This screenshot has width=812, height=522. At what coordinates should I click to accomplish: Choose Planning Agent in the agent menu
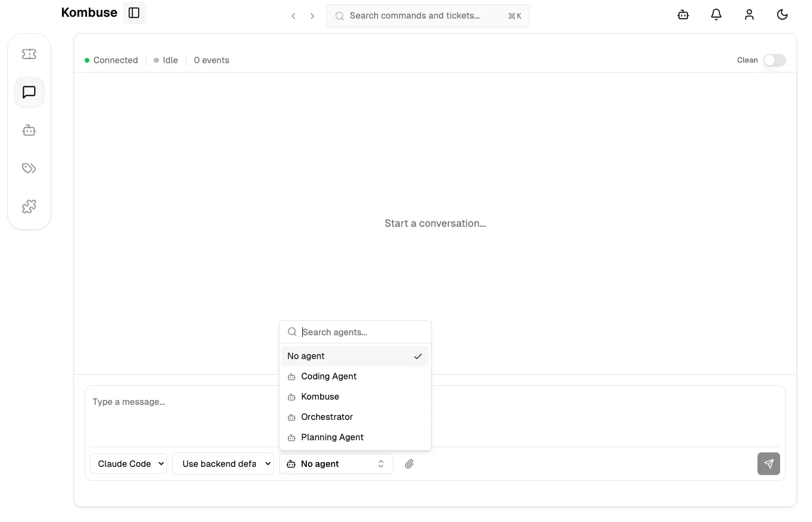(332, 437)
